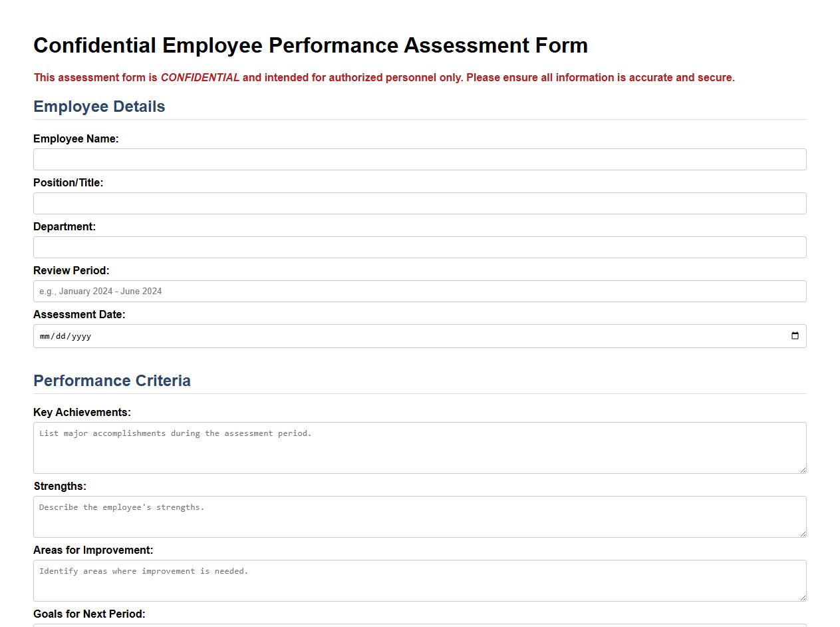Click the Key Achievements label
This screenshot has width=840, height=627.
tap(82, 412)
